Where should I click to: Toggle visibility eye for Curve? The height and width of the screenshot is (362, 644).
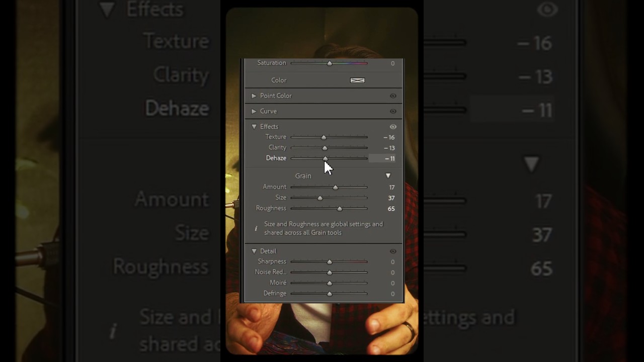pyautogui.click(x=393, y=112)
